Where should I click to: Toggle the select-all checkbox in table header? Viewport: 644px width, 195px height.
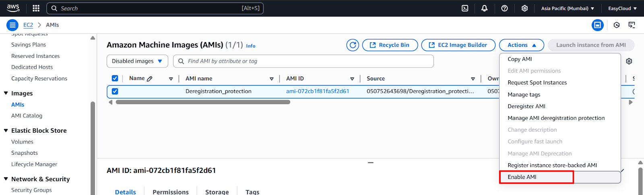point(115,78)
